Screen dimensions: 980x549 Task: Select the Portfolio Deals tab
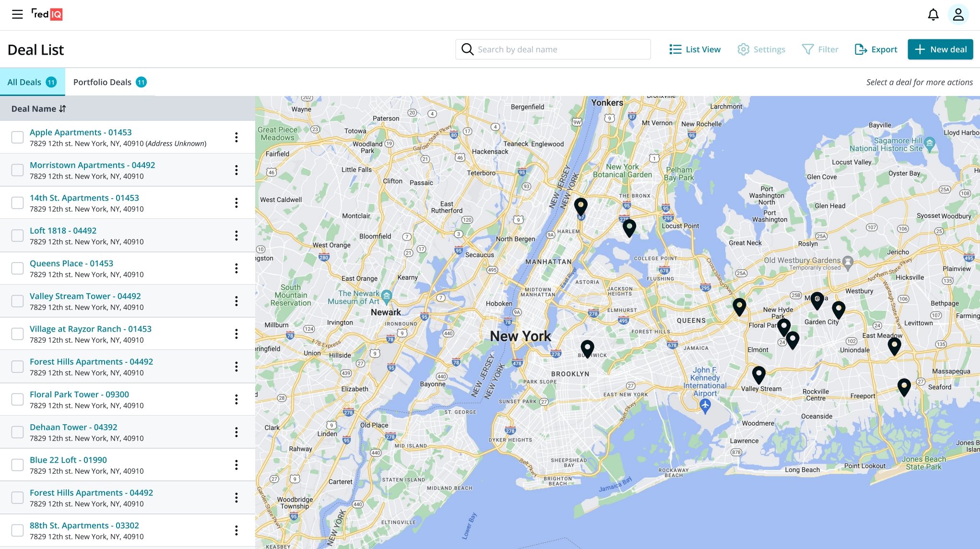[x=110, y=82]
